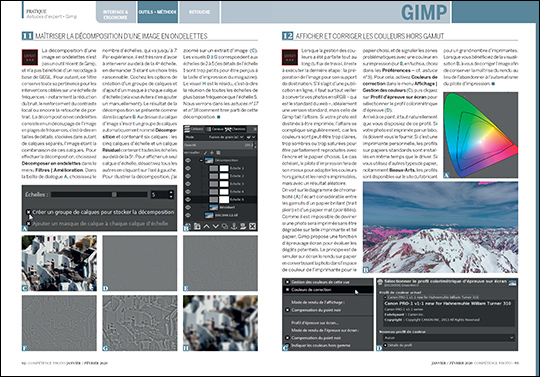Screen dimensions: 540x377
Task: Collapse the current Canon PRO-1 profile expander
Action: coord(385,297)
